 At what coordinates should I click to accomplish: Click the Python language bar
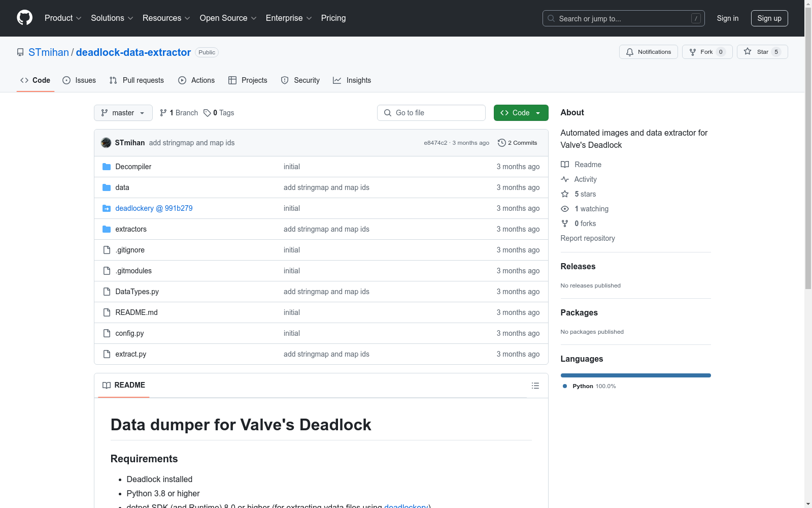pos(636,375)
